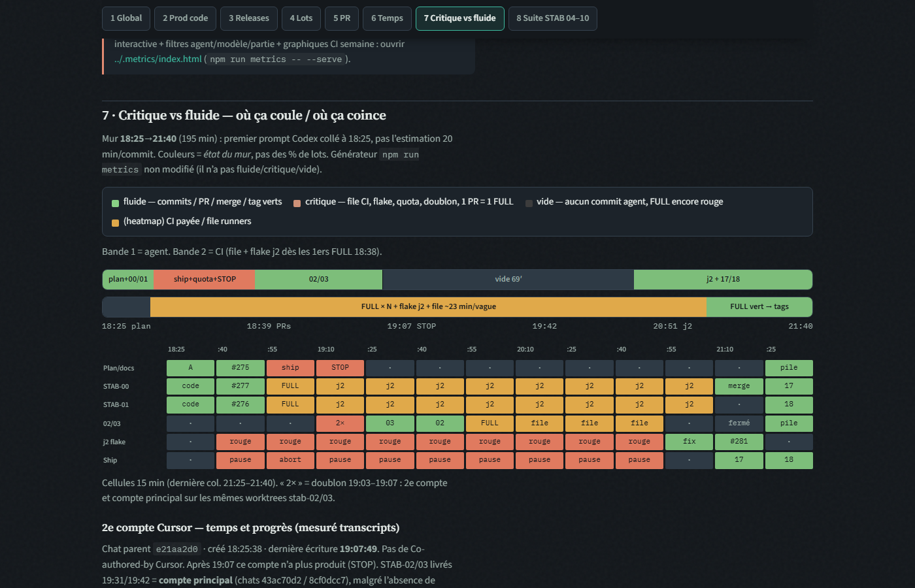Follow the ../.metrics/index.html link
The image size is (915, 588).
pyautogui.click(x=158, y=59)
